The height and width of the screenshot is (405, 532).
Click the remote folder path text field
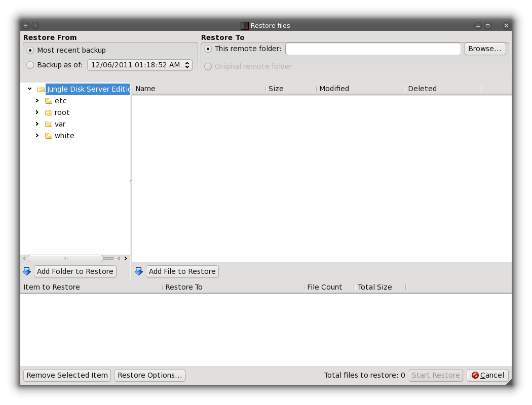[x=373, y=49]
